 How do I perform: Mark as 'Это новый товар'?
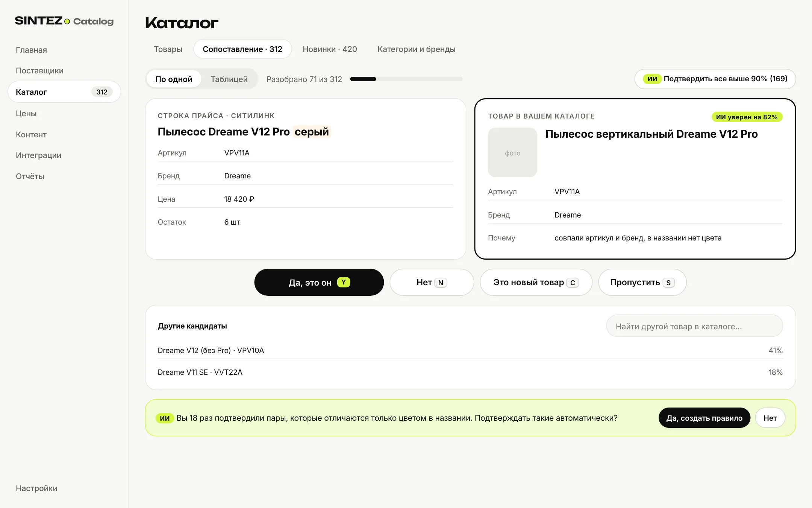point(536,282)
